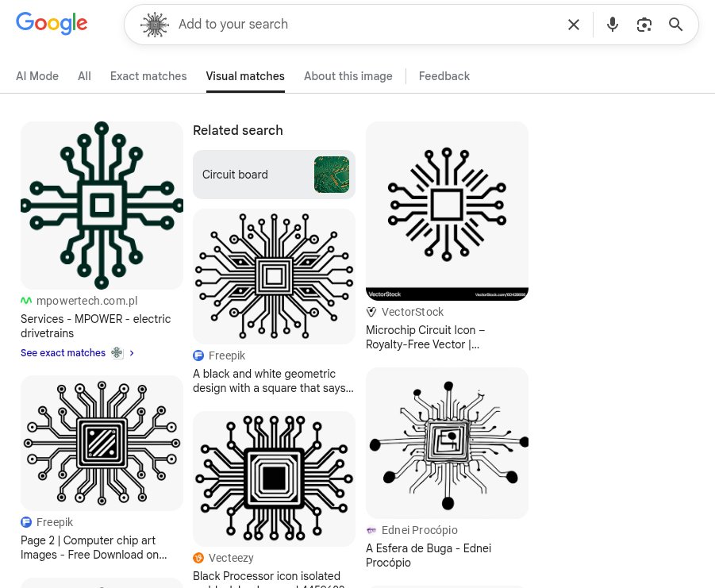Viewport: 715px width, 588px height.
Task: Open Search by image camera icon
Action: 644,24
